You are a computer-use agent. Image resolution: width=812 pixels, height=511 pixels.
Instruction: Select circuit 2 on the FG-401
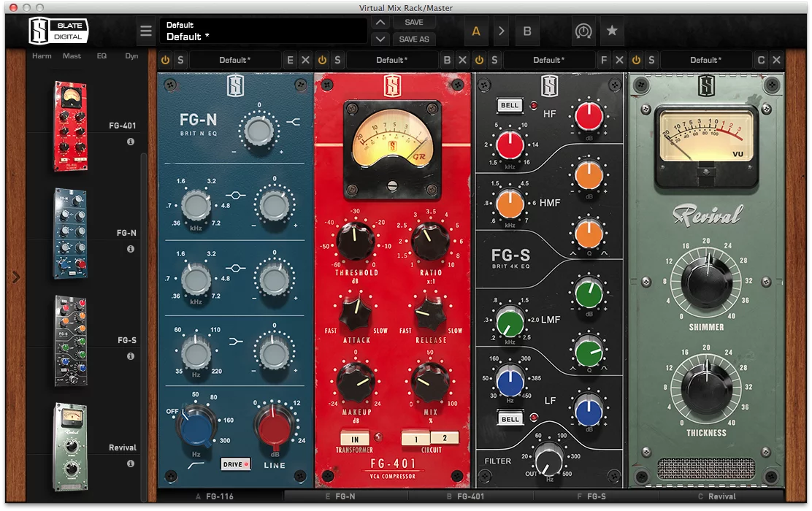pos(444,438)
